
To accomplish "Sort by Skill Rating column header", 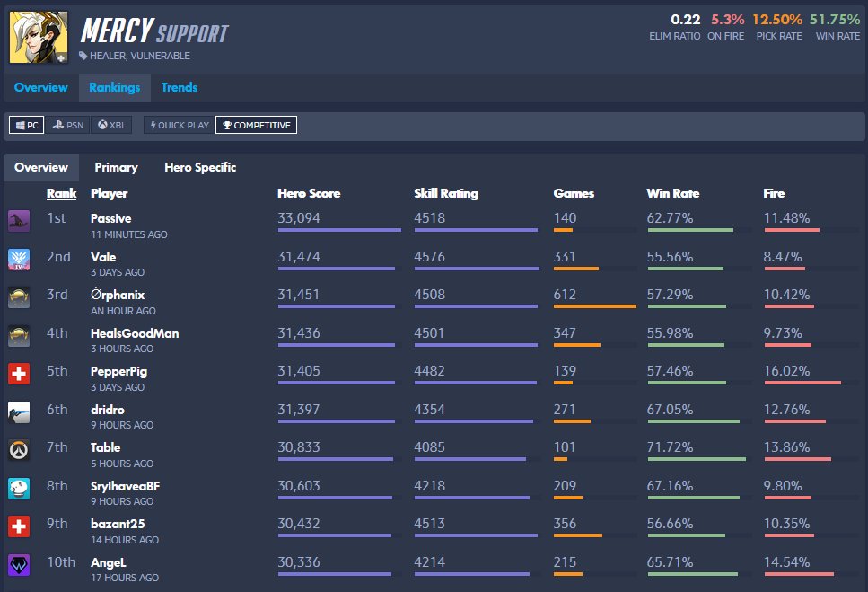I will pos(446,193).
